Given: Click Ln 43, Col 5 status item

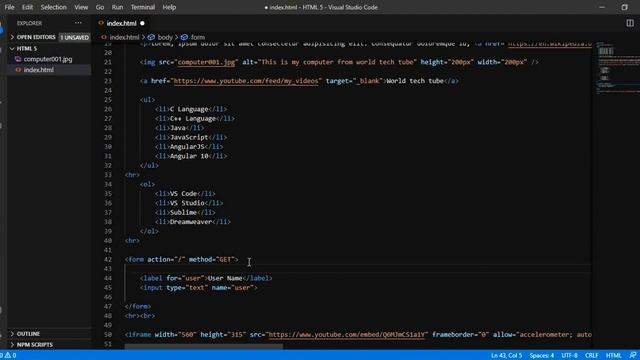Looking at the screenshot, I should coord(506,355).
